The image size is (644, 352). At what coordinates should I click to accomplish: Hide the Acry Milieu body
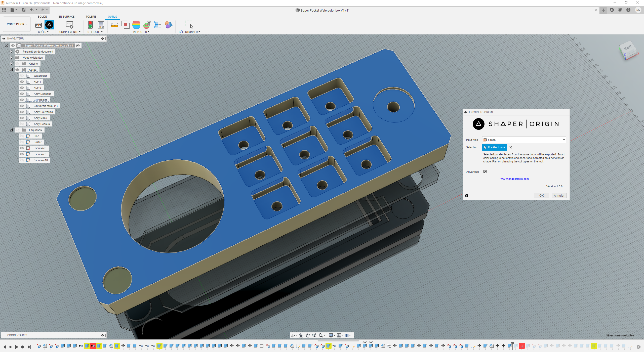(x=22, y=118)
